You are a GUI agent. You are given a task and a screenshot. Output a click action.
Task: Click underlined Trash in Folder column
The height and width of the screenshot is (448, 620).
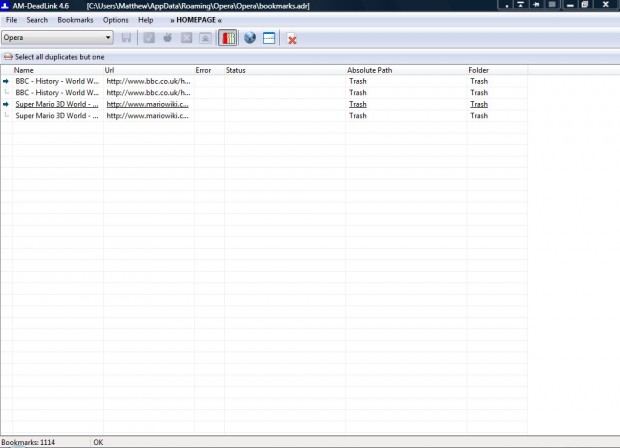point(479,104)
